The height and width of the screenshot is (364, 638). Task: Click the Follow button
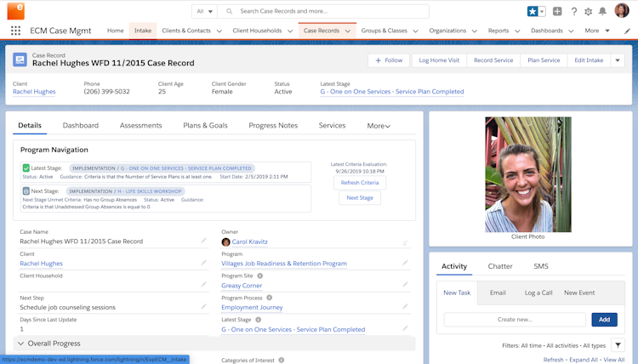tap(389, 60)
